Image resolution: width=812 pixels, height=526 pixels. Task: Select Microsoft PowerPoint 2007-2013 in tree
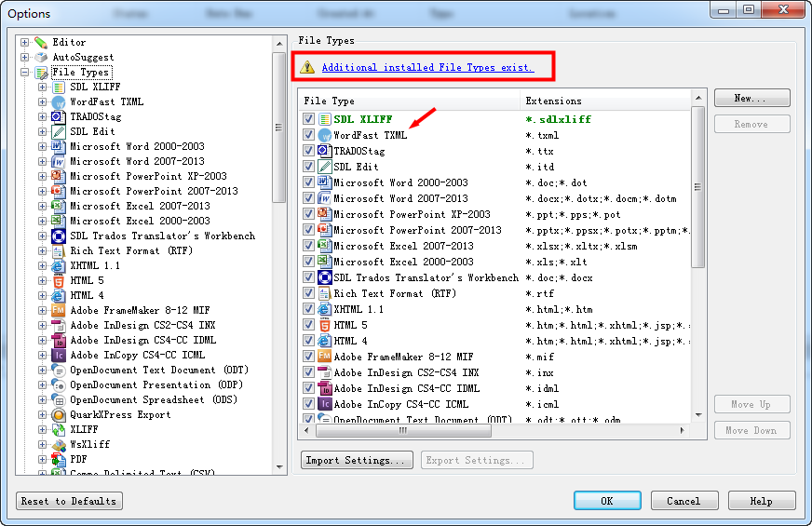[154, 191]
